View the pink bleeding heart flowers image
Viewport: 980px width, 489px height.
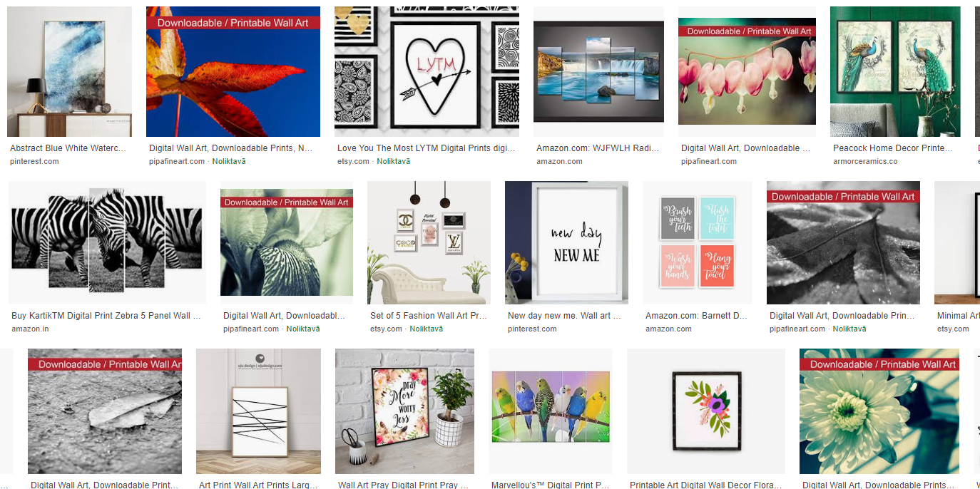(747, 71)
